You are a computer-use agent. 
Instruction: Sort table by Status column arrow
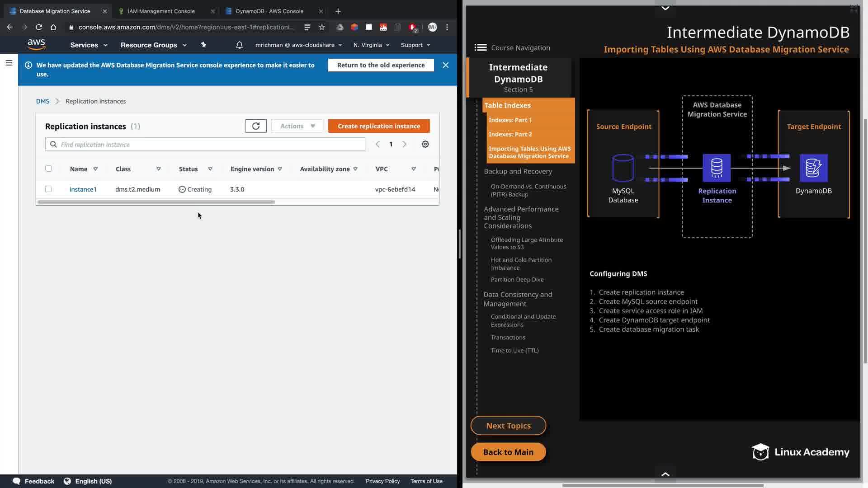(210, 169)
